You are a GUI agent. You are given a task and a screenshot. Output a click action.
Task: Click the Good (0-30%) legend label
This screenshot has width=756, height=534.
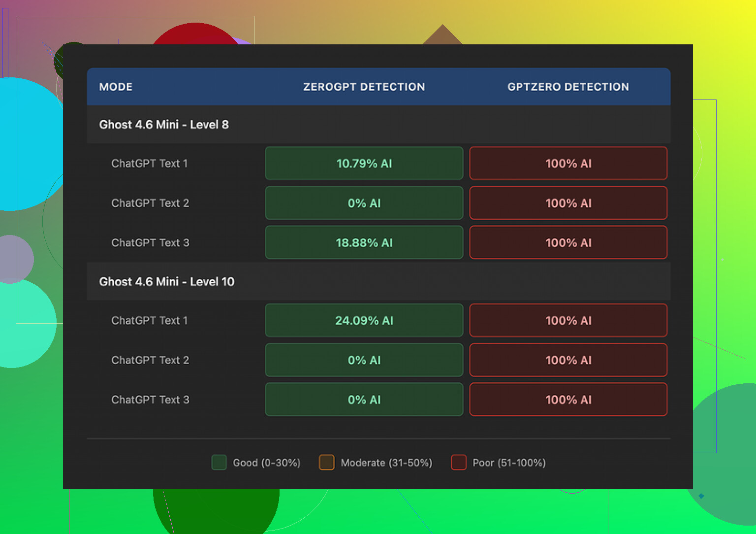coord(266,463)
